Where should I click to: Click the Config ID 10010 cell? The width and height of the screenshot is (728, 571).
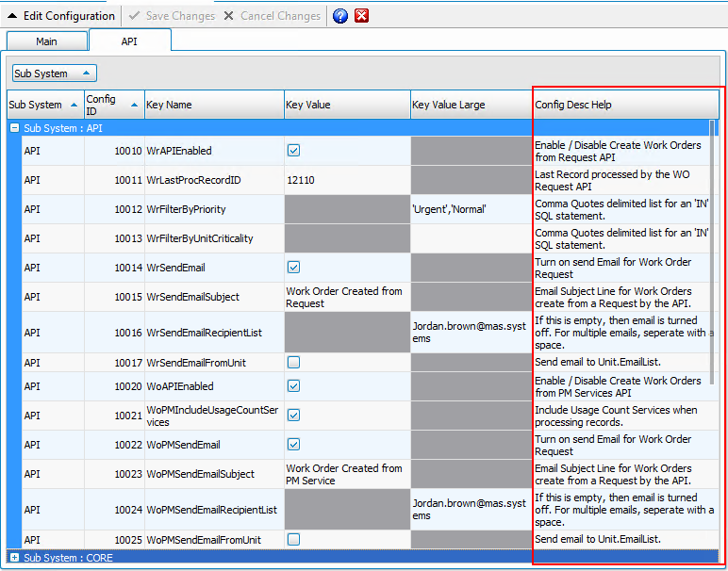tap(114, 151)
